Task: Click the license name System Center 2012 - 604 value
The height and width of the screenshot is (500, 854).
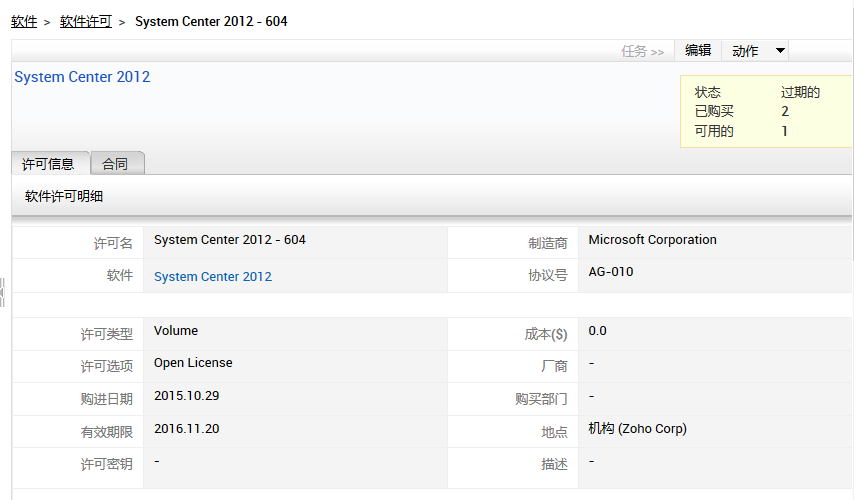Action: click(x=229, y=240)
